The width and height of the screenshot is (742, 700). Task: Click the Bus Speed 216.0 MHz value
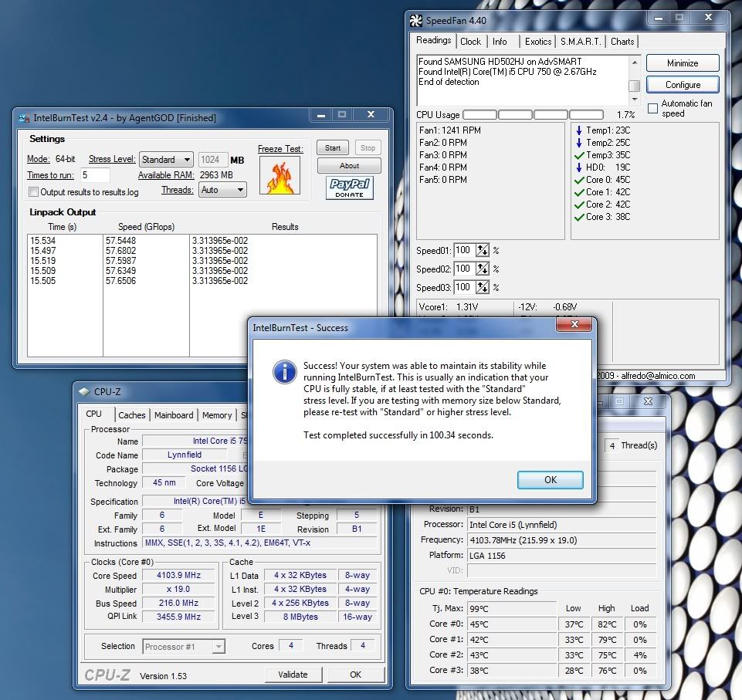[178, 603]
